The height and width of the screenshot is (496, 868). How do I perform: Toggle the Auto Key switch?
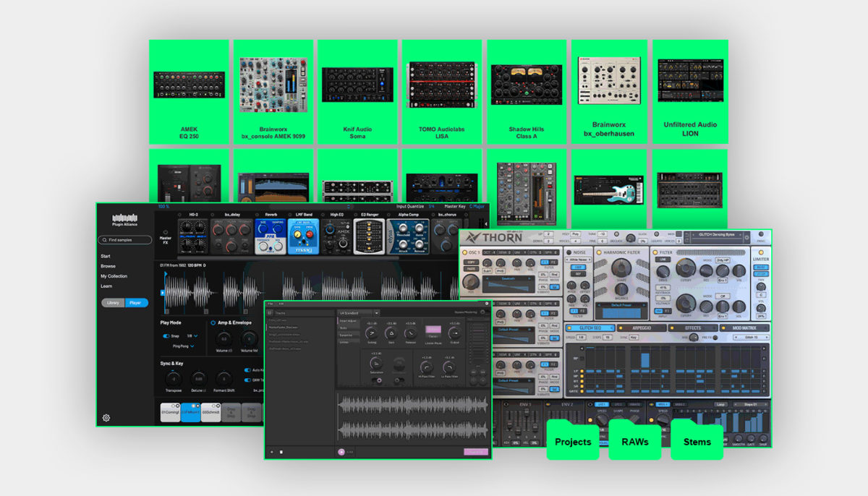tap(247, 370)
